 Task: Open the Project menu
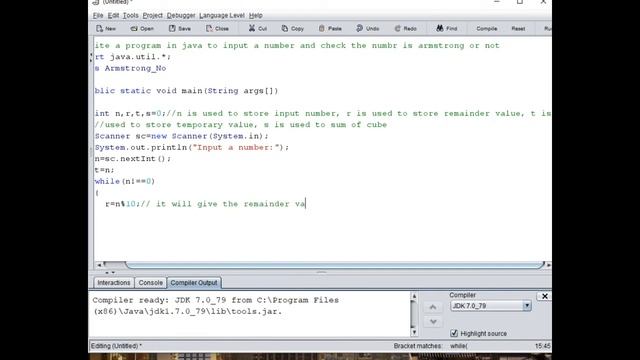[153, 16]
